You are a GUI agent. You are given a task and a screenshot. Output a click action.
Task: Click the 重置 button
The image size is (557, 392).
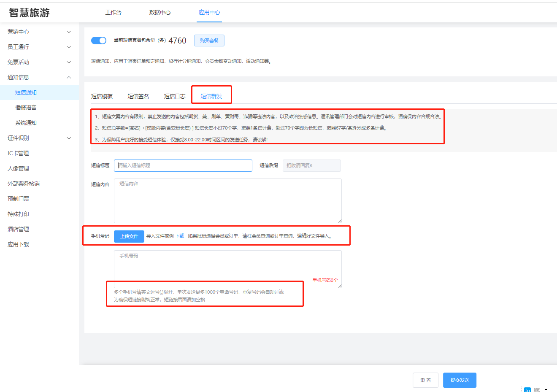425,380
